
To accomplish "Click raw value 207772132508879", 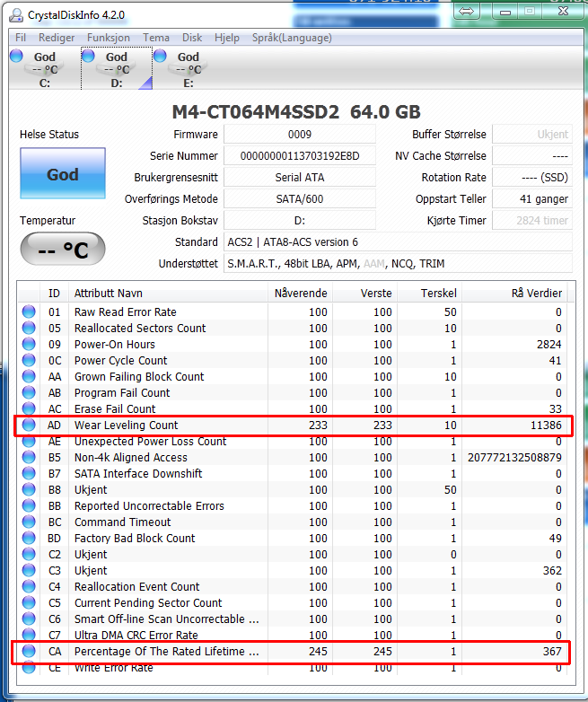I will (514, 457).
